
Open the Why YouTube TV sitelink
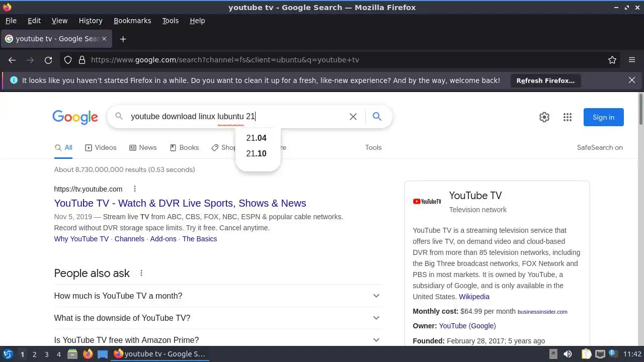pos(82,239)
